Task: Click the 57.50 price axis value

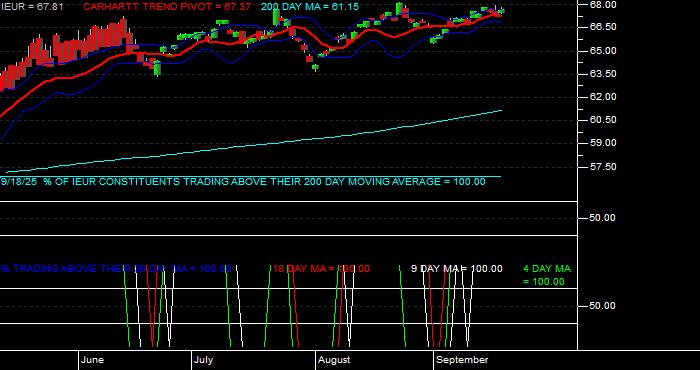Action: [x=603, y=166]
